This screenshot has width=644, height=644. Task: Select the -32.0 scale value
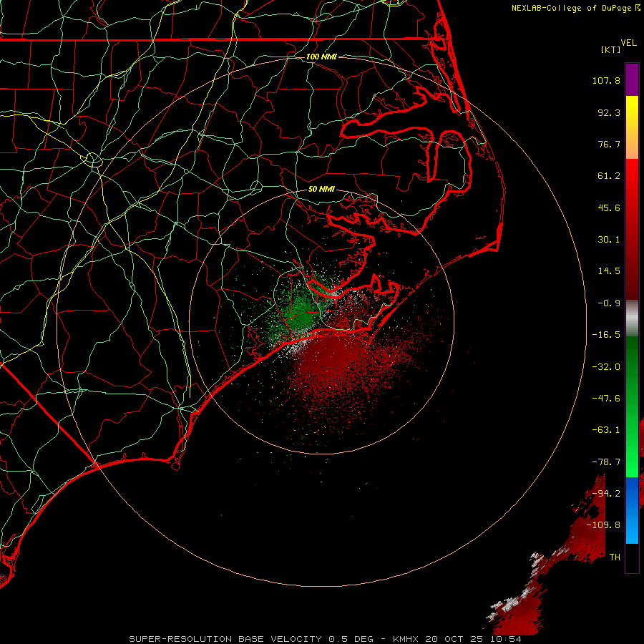coord(606,367)
